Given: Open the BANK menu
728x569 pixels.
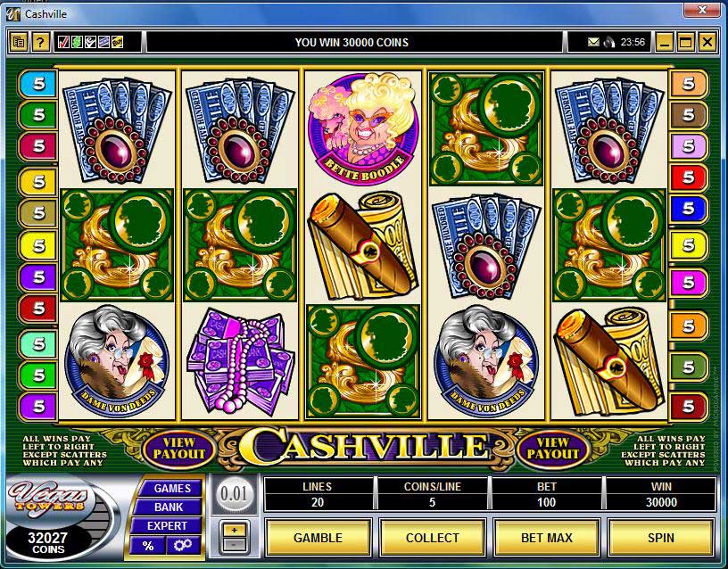Looking at the screenshot, I should [169, 507].
